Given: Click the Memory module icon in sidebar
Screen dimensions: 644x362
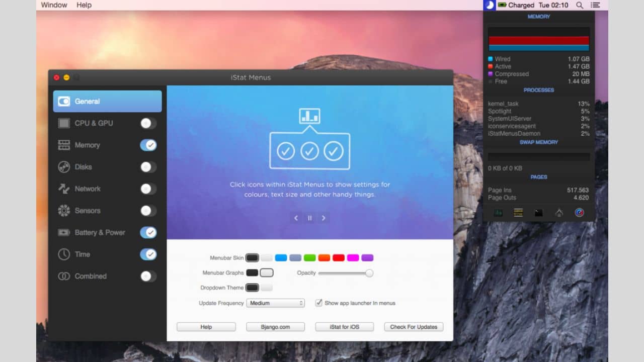Looking at the screenshot, I should 64,145.
